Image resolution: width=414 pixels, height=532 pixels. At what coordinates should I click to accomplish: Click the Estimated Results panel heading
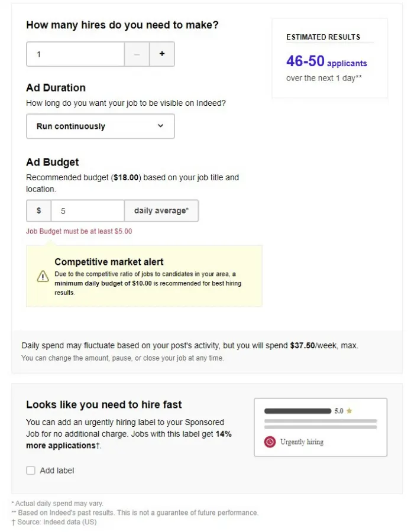coord(323,37)
